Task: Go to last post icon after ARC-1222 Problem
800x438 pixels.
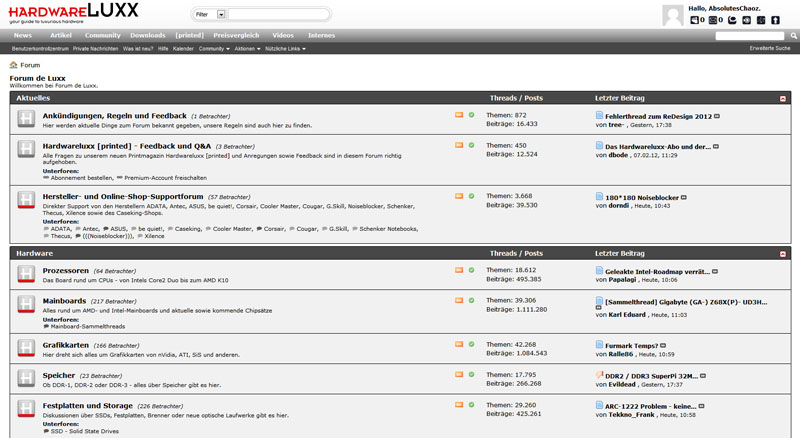Action: point(702,406)
